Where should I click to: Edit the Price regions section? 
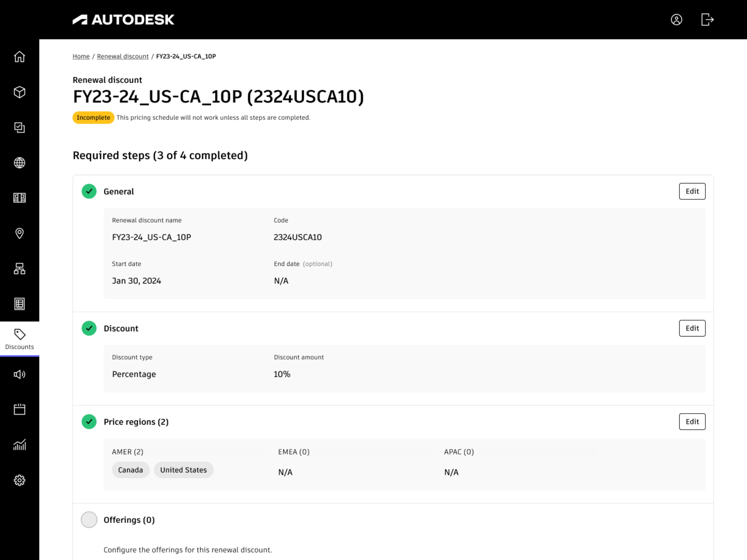point(692,422)
